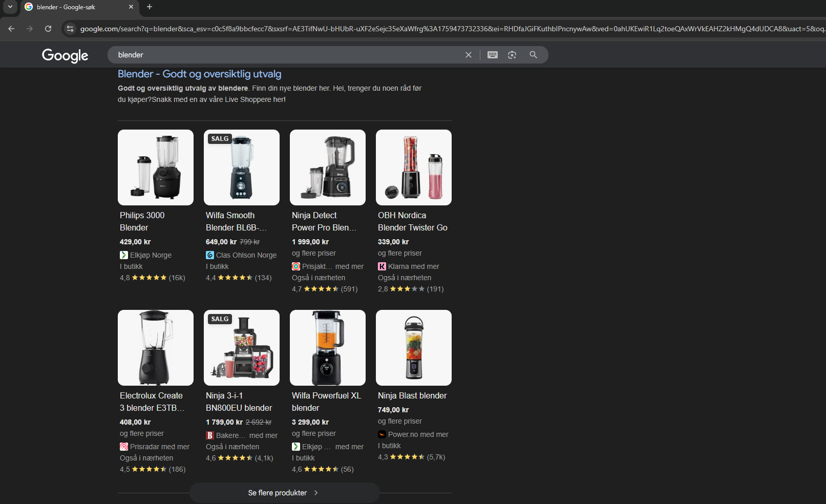This screenshot has height=504, width=826.
Task: Open OBH Nordica Blender Twister Go listing
Action: tap(412, 221)
